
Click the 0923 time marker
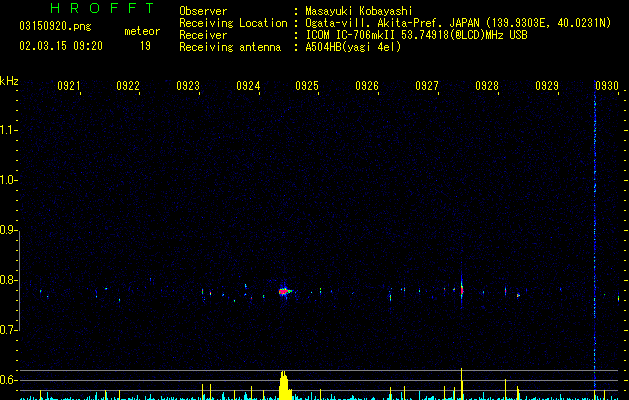pos(188,86)
